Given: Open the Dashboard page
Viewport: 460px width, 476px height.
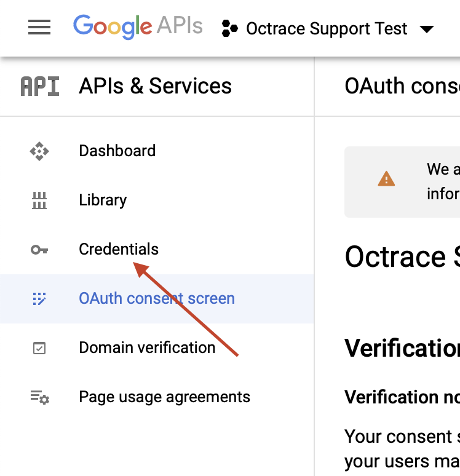Looking at the screenshot, I should coord(117,151).
